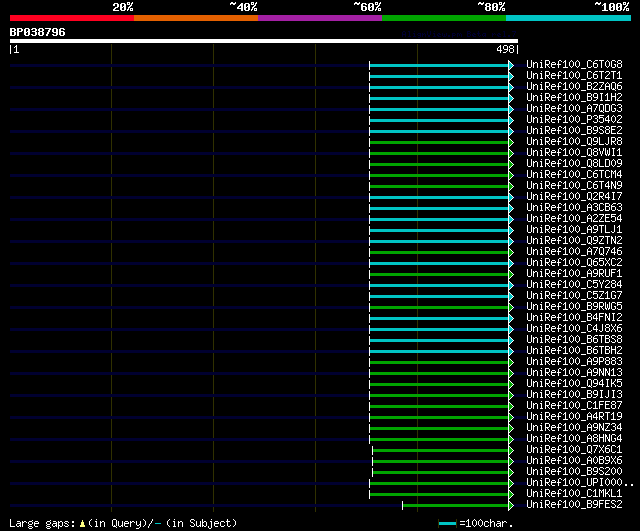The height and width of the screenshot is (531, 640).
Task: Click the UniRef100_Q8LD09 label
Action: click(x=574, y=164)
